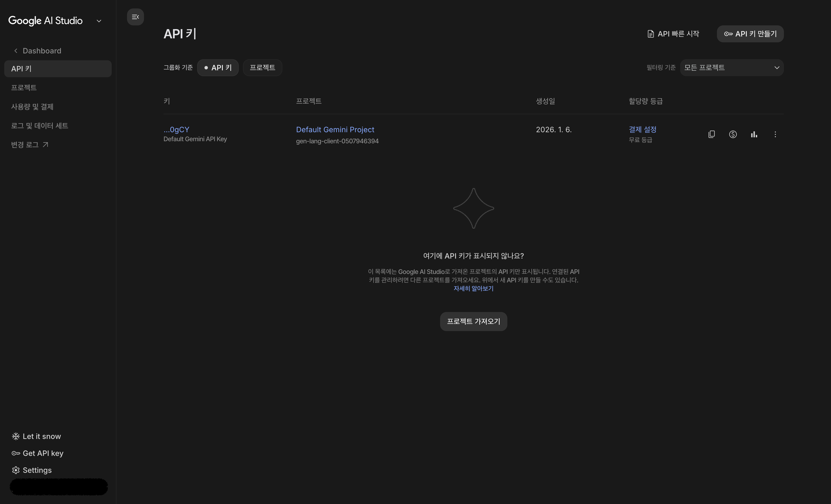Open the ...0gCY key link
The image size is (831, 504).
tap(176, 129)
